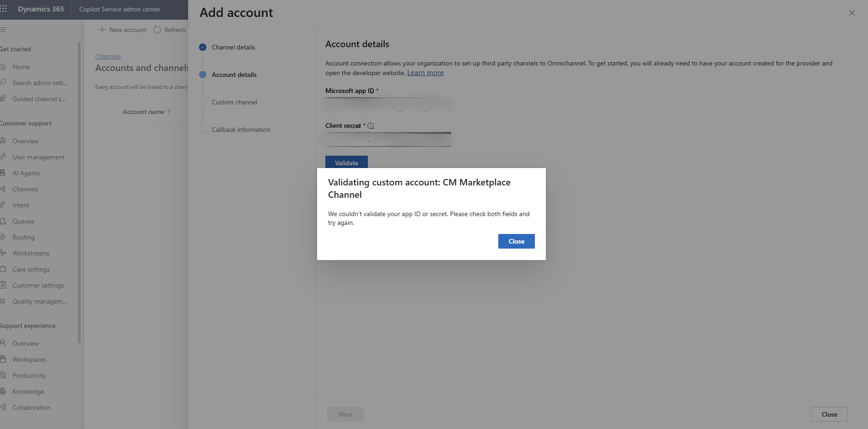Image resolution: width=868 pixels, height=429 pixels.
Task: Click the Productivity sidebar icon
Action: point(3,375)
